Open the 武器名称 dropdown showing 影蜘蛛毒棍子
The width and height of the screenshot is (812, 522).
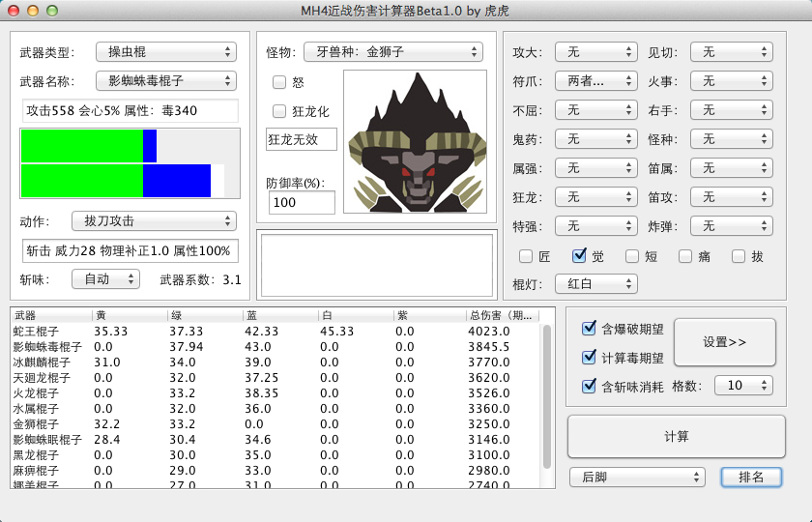(x=166, y=81)
